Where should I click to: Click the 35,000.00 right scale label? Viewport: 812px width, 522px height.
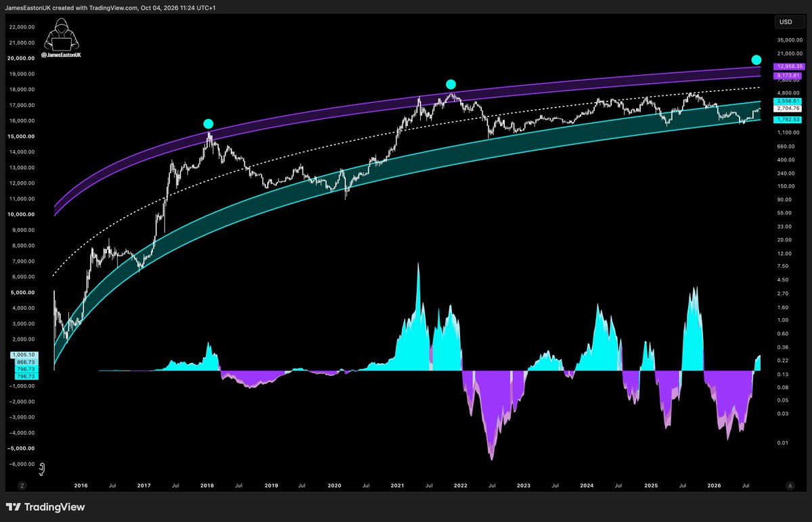(790, 39)
